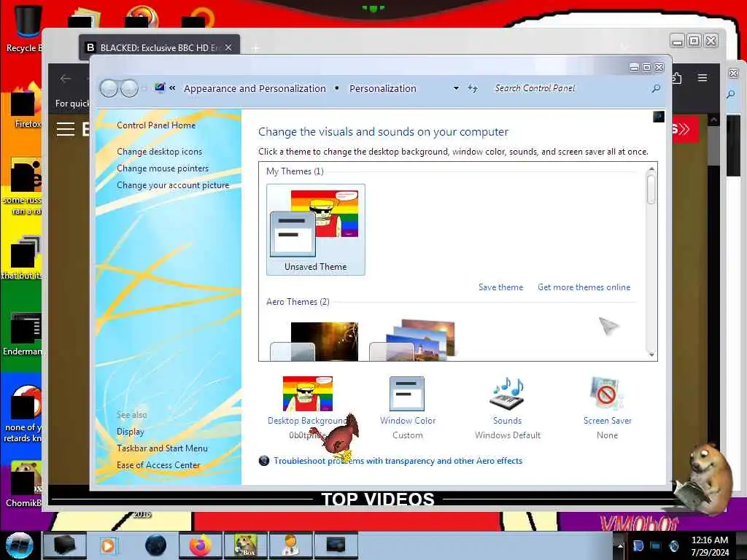
Task: Select the Unsaved Theme thumbnail
Action: coord(316,230)
